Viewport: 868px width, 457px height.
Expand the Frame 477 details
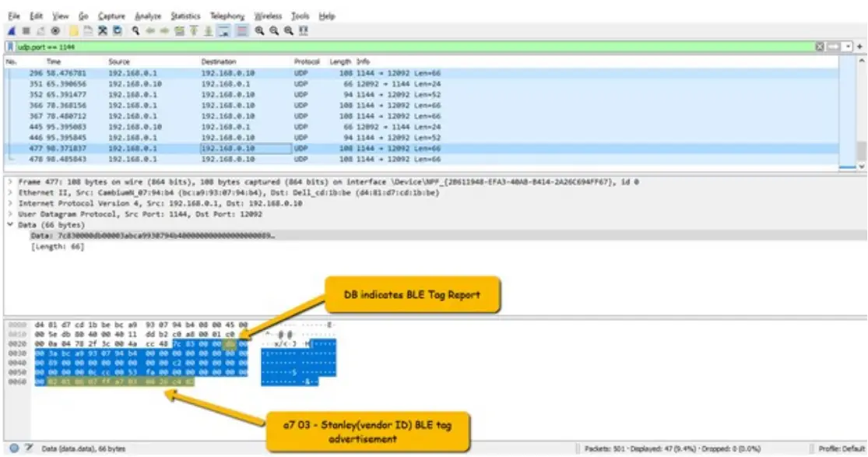pyautogui.click(x=10, y=181)
